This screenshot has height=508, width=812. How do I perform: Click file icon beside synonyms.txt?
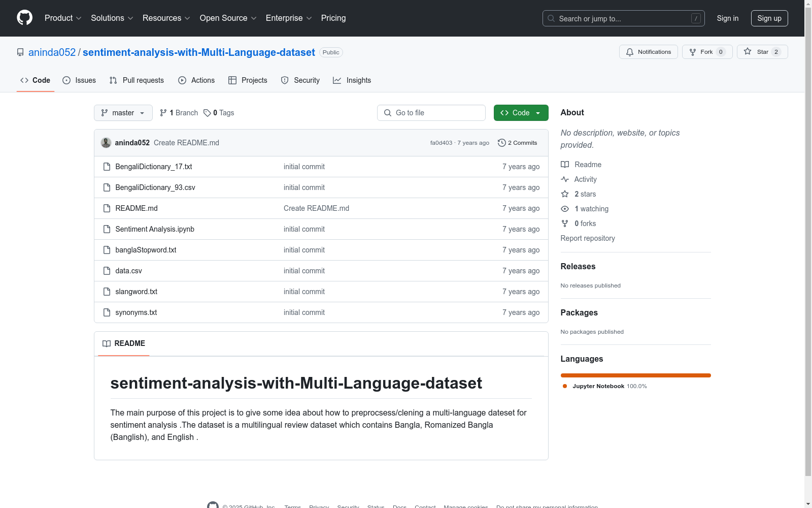click(x=107, y=312)
